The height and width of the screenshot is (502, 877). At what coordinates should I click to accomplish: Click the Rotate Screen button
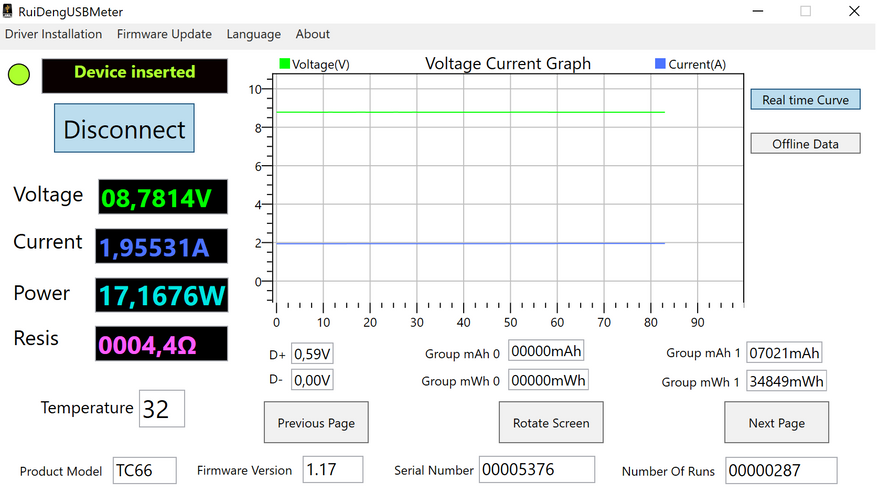point(551,423)
